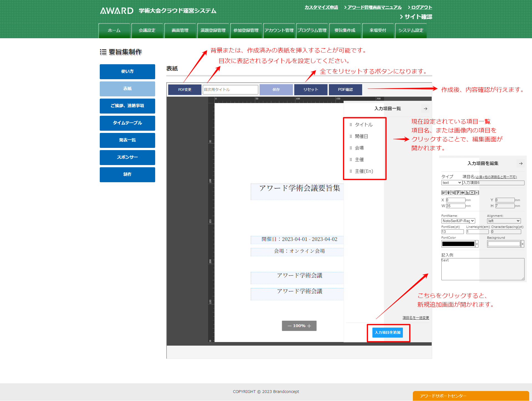Viewport: 532px width, 401px height.
Task: Open the FontName NotoSerifJP dropdown
Action: 458,221
